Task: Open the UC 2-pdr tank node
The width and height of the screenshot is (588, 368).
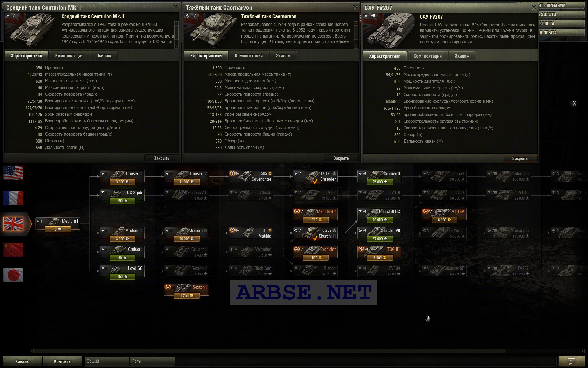Action: (x=122, y=196)
